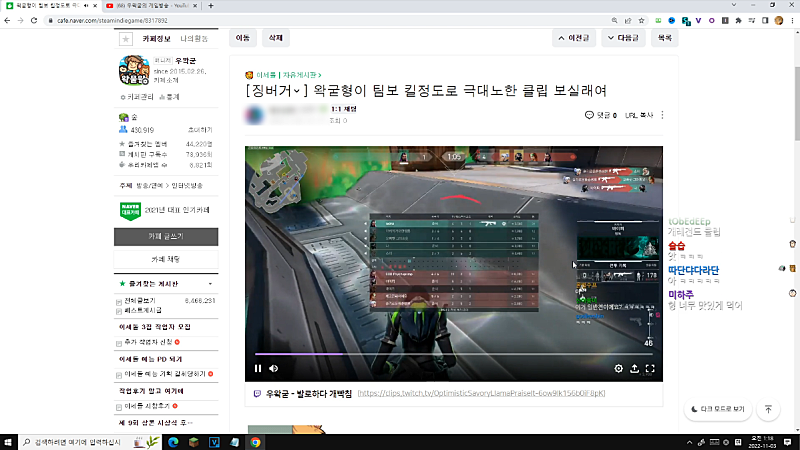Open the 댓글 comments icon
Viewport: 800px width, 450px height.
point(589,115)
